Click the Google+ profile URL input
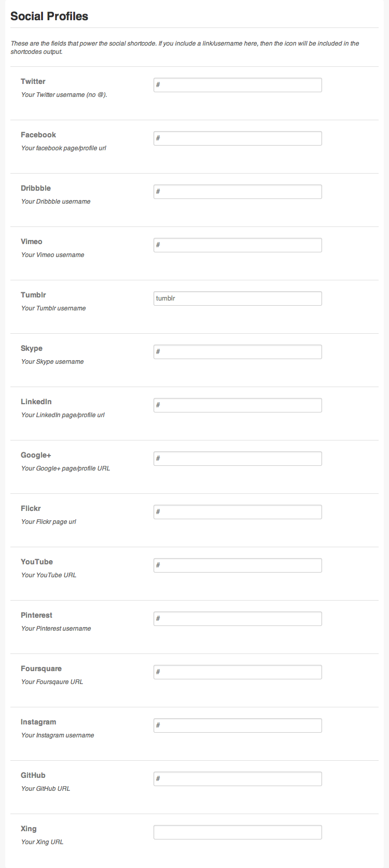This screenshot has width=389, height=868. (238, 459)
